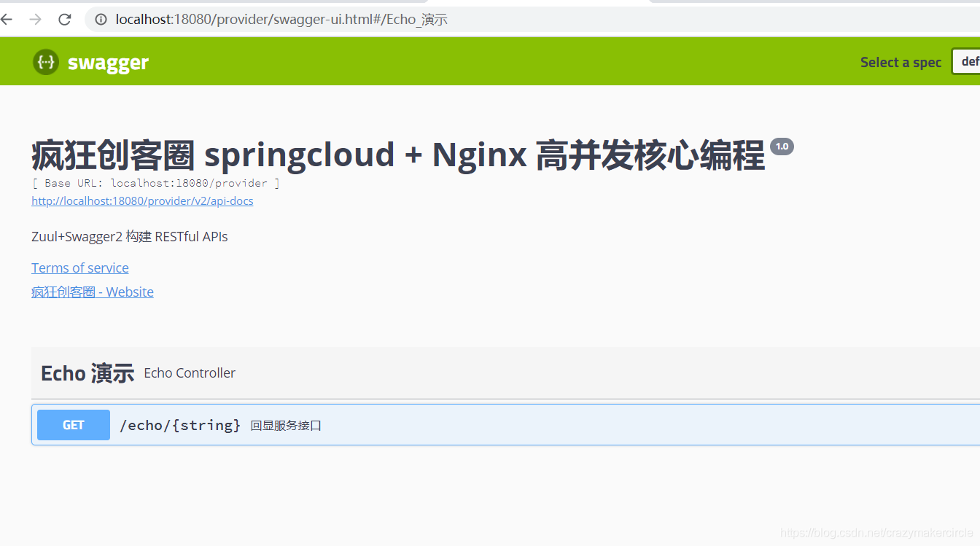The height and width of the screenshot is (546, 980).
Task: Open the Terms of service link
Action: point(79,268)
